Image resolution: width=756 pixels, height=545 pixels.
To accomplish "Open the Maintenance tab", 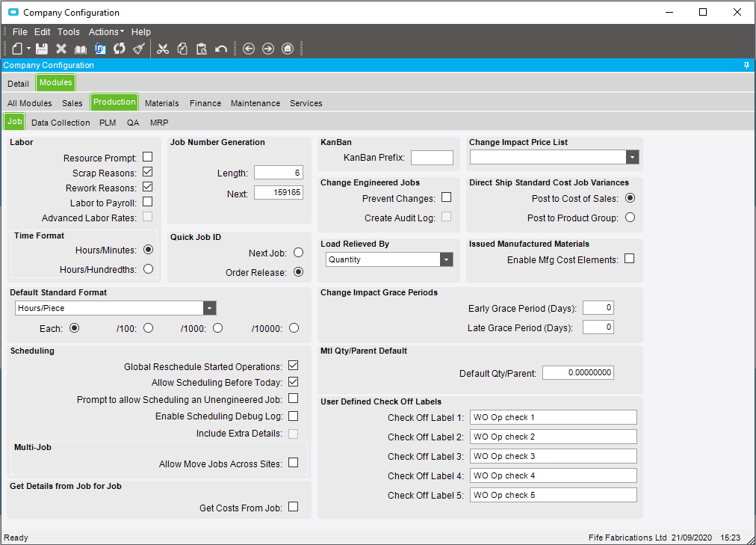I will point(255,103).
